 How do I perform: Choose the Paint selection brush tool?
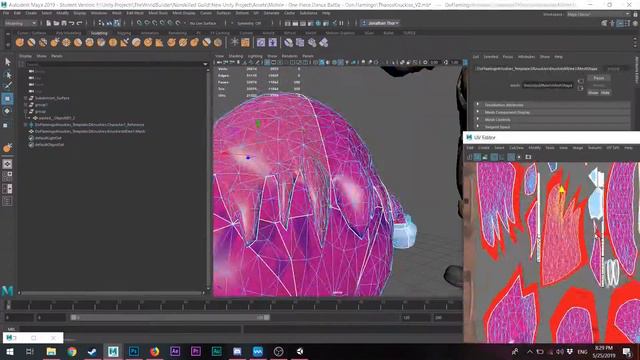(x=7, y=86)
